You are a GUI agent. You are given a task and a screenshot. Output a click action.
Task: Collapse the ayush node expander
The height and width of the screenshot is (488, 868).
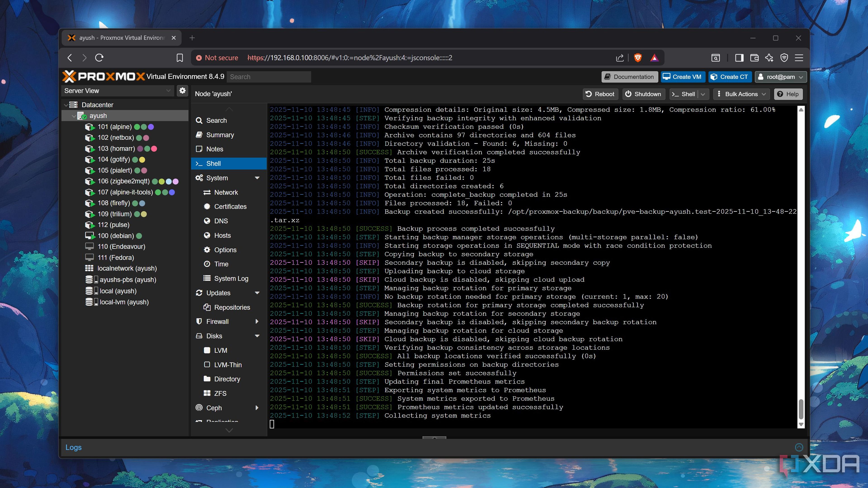[73, 116]
